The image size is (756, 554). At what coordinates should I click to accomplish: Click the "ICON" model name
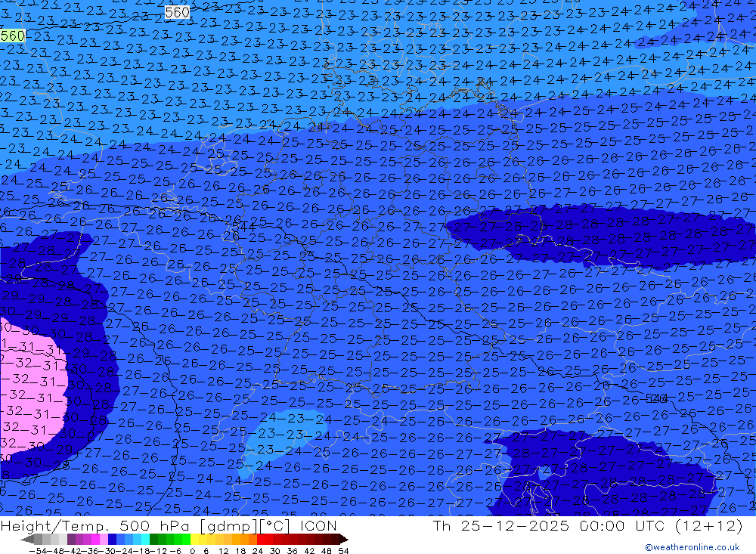pyautogui.click(x=318, y=526)
